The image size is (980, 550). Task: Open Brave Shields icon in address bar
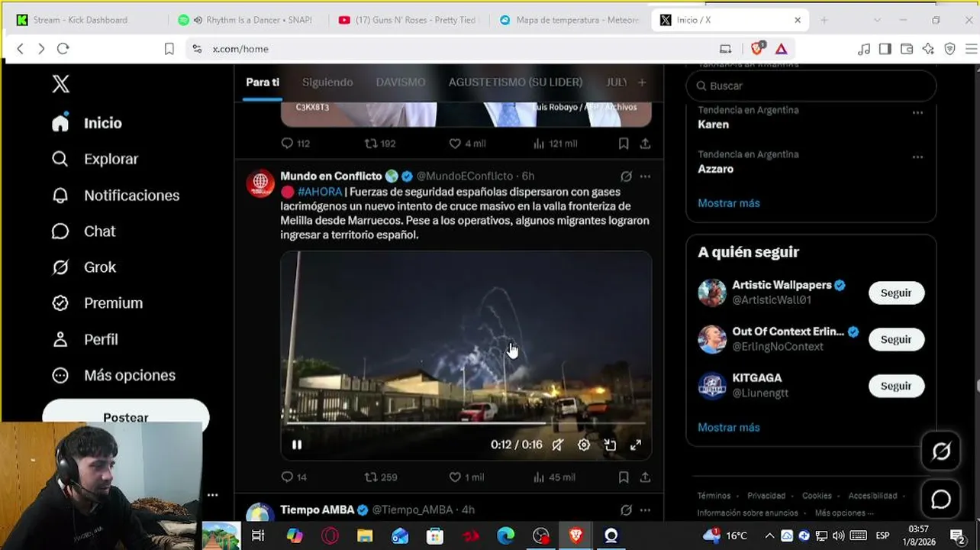coord(757,49)
